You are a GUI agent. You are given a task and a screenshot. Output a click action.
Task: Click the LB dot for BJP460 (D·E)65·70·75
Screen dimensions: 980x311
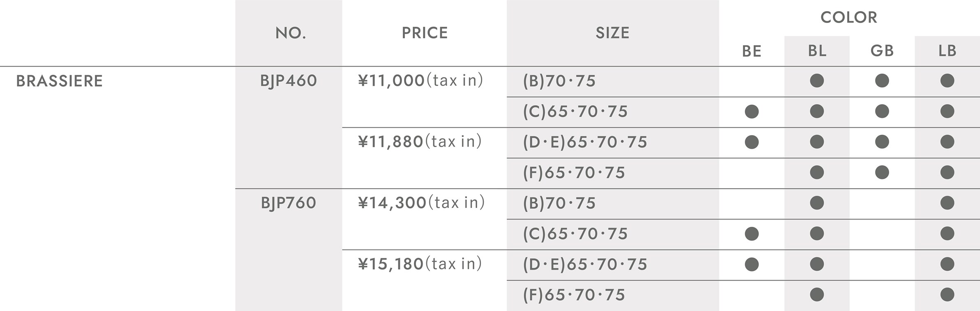click(948, 142)
